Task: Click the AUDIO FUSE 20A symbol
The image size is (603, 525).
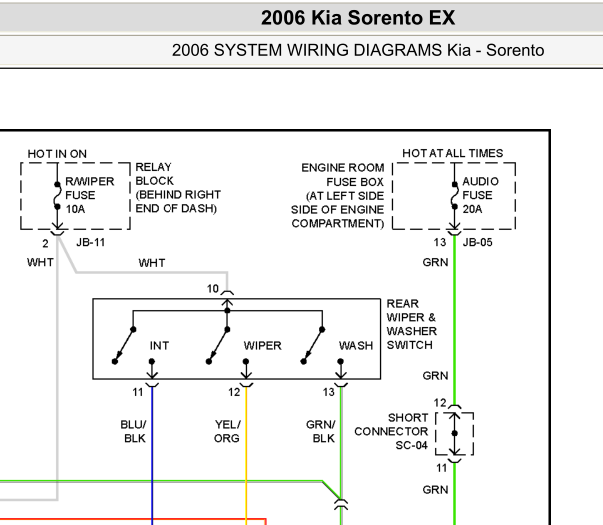Action: tap(455, 196)
